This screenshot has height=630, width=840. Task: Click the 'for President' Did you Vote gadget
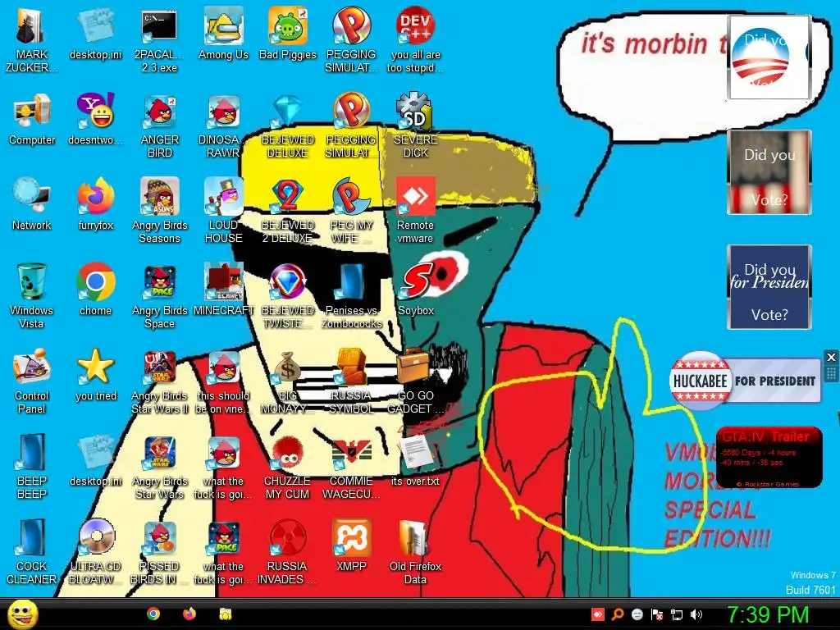point(769,287)
